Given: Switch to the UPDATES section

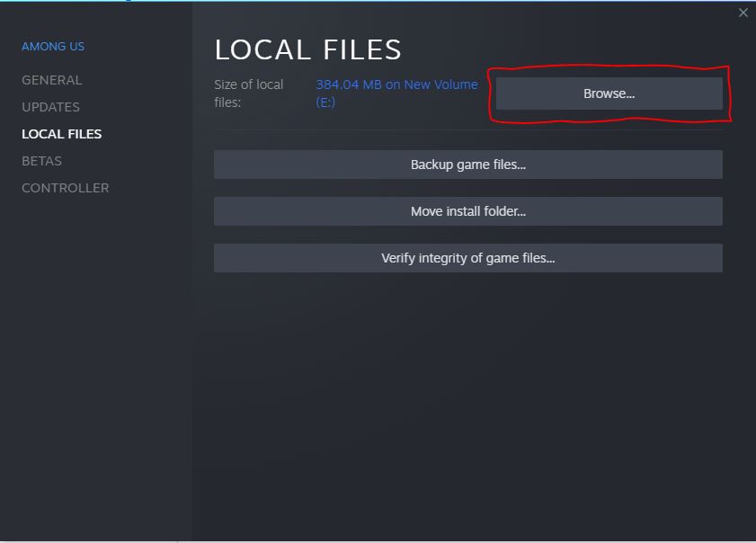Looking at the screenshot, I should click(x=50, y=107).
